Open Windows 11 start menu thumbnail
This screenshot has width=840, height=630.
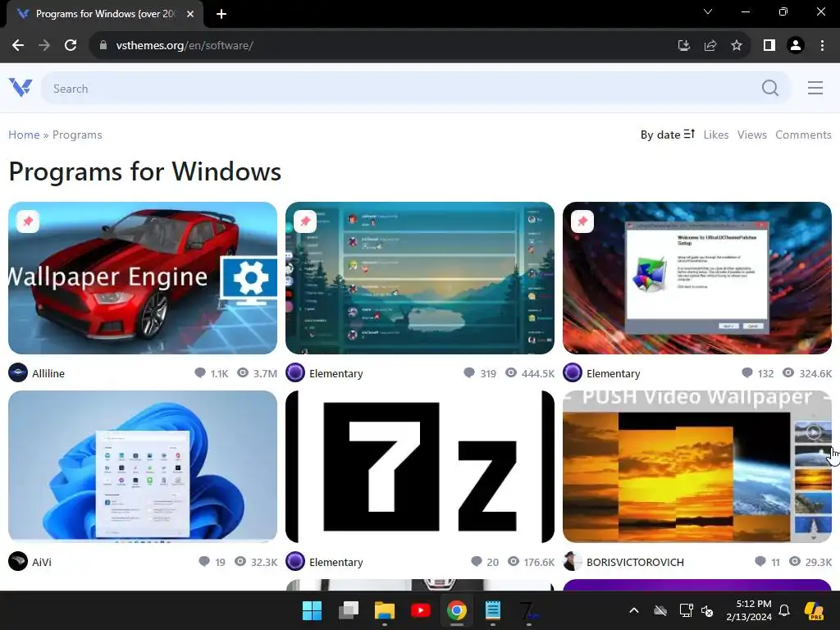click(143, 466)
